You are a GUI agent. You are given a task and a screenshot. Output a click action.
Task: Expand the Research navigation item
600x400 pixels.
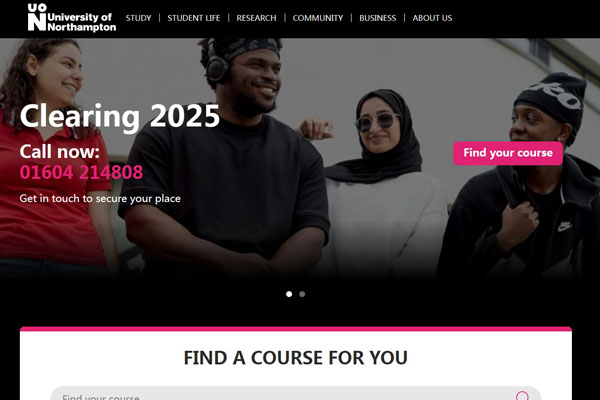(256, 18)
